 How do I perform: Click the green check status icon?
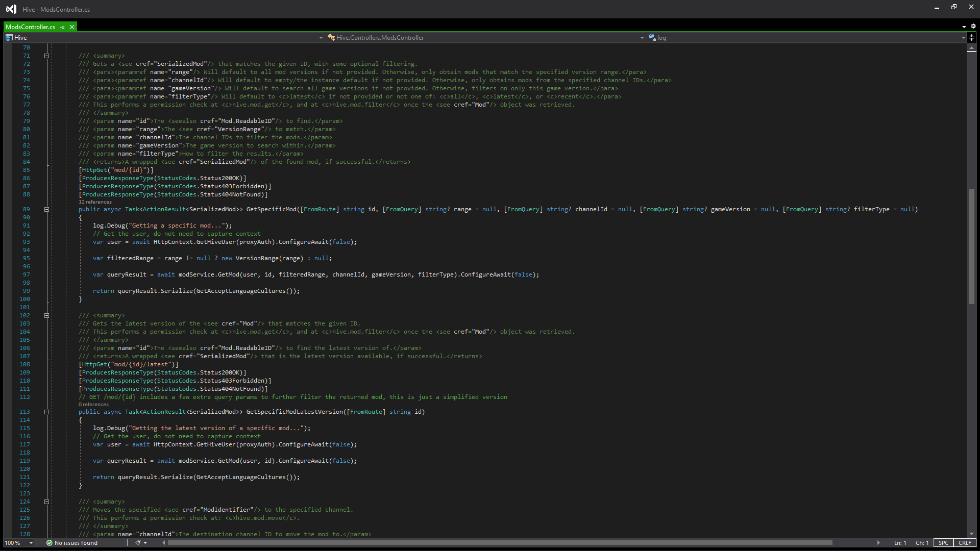point(50,543)
